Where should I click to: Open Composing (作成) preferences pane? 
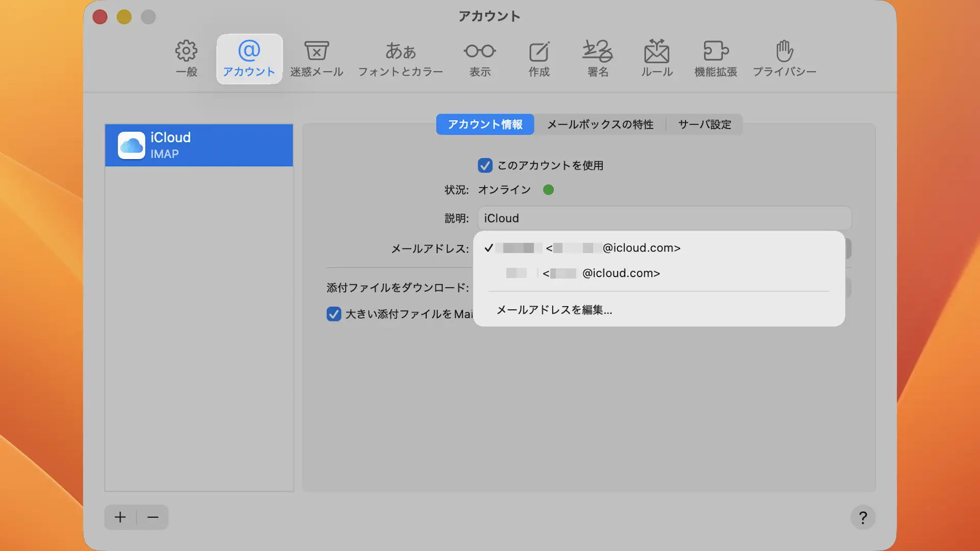pyautogui.click(x=539, y=58)
